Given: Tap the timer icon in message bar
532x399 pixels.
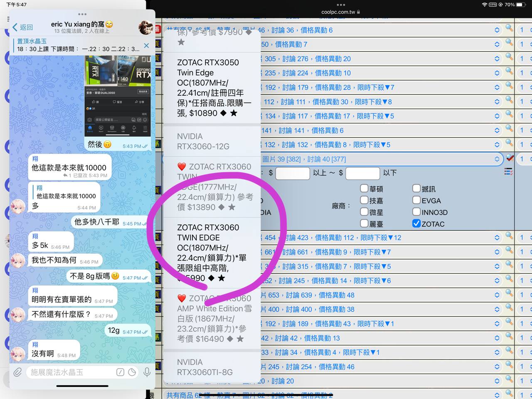Looking at the screenshot, I should tap(132, 372).
